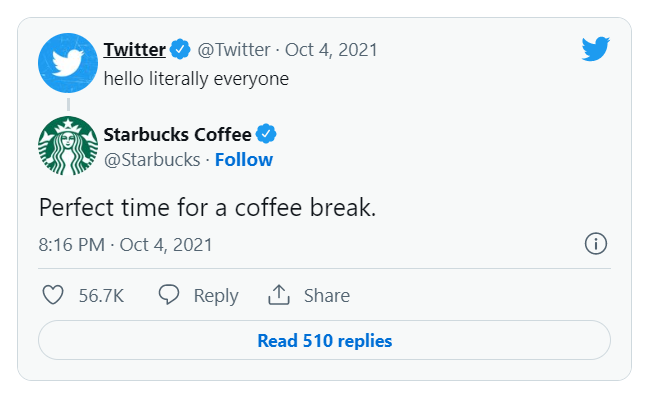Click the share upload arrow icon
Viewport: 657px width, 399px height.
pos(279,294)
